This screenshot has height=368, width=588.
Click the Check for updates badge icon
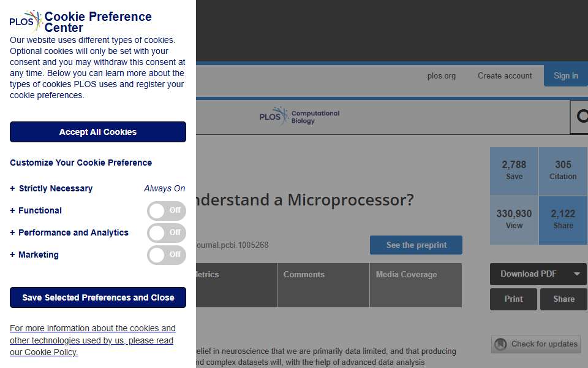[500, 344]
